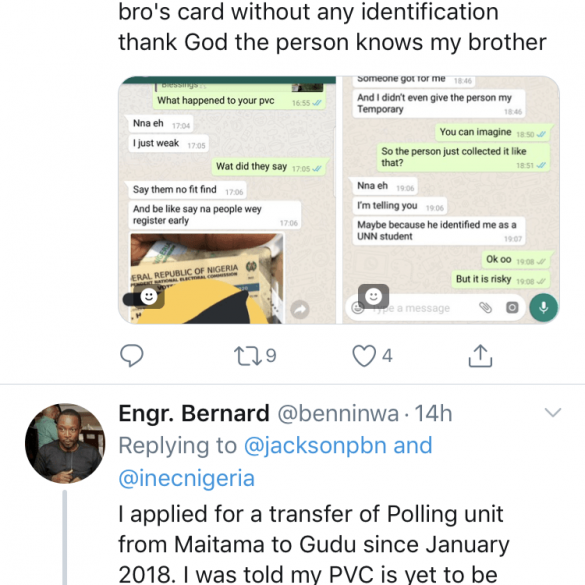
Task: Open the reply comment bubble icon
Action: [x=132, y=356]
